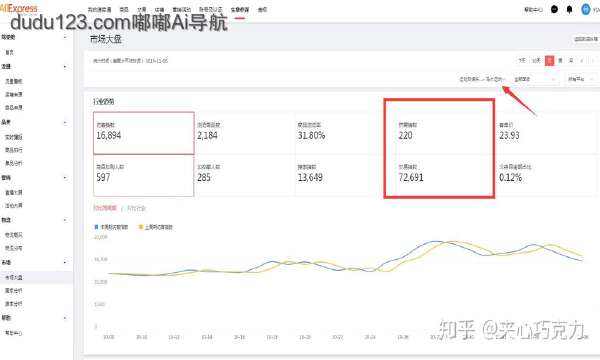Image resolution: width=600 pixels, height=360 pixels.
Task: Open 市场大盘 in the left sidebar
Action: [x=14, y=277]
